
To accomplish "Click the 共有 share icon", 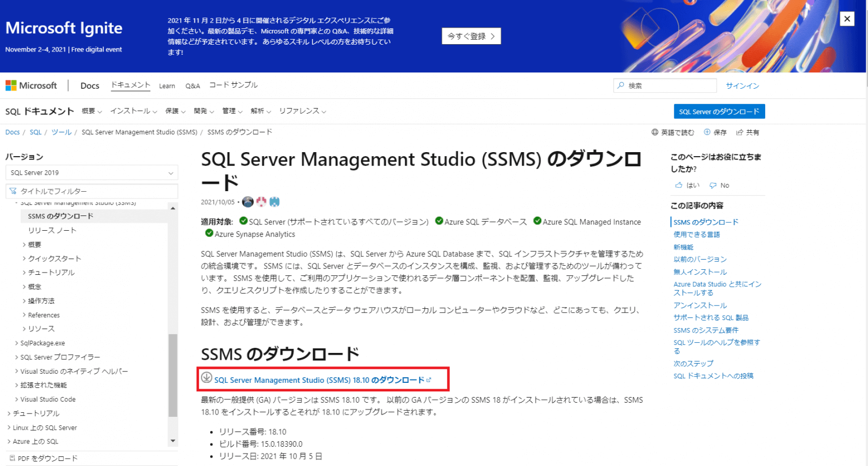I will (x=739, y=132).
